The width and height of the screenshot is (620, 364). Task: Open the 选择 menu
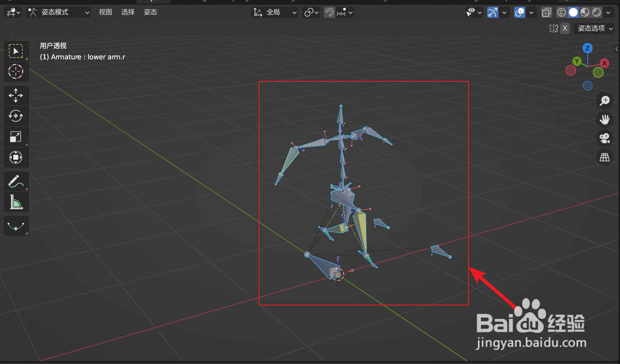coord(128,12)
